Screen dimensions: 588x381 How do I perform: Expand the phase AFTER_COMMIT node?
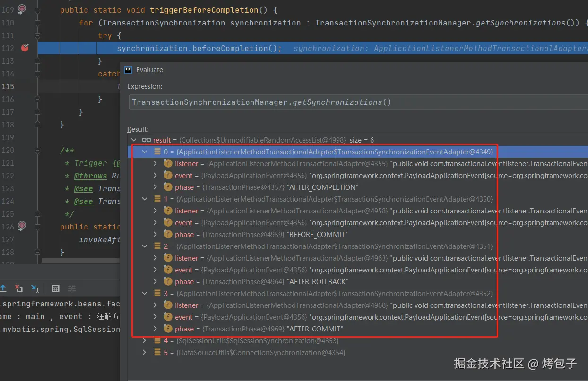pos(156,329)
